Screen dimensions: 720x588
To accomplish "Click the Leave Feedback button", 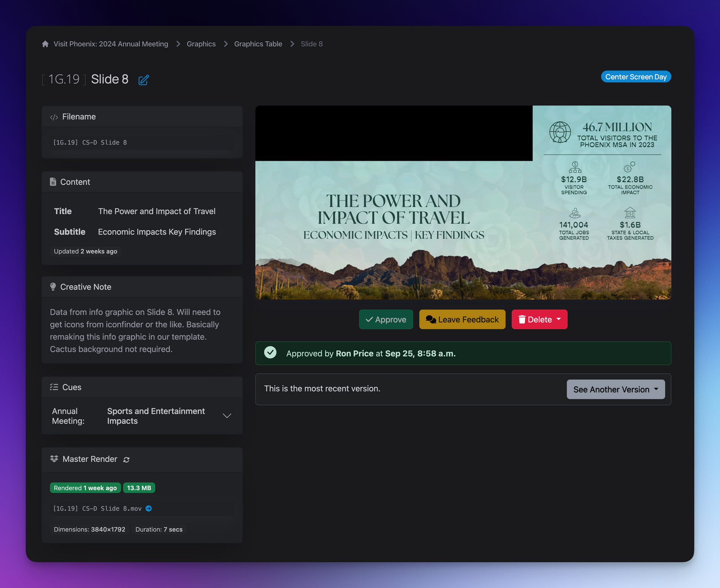I will click(x=462, y=319).
